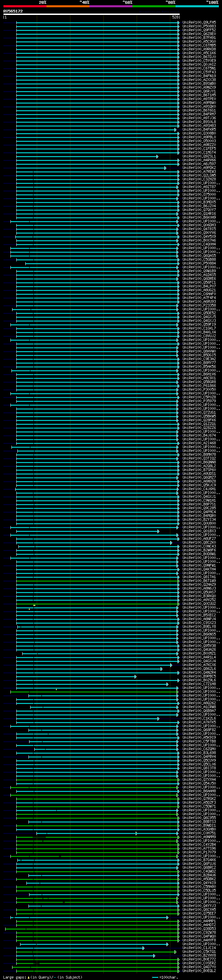Select the UniRef100_B6TDJ0 label
222x980 pixels.
point(199,57)
